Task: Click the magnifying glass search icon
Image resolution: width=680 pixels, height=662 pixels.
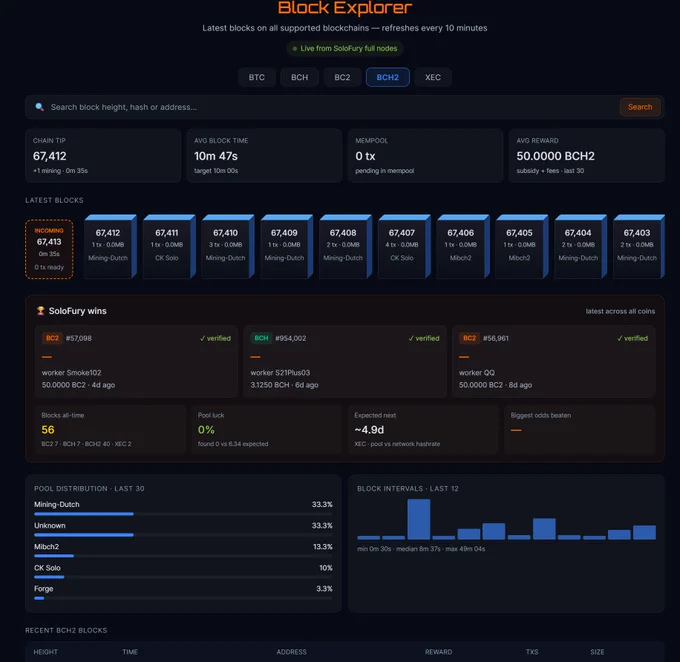Action: [x=39, y=107]
